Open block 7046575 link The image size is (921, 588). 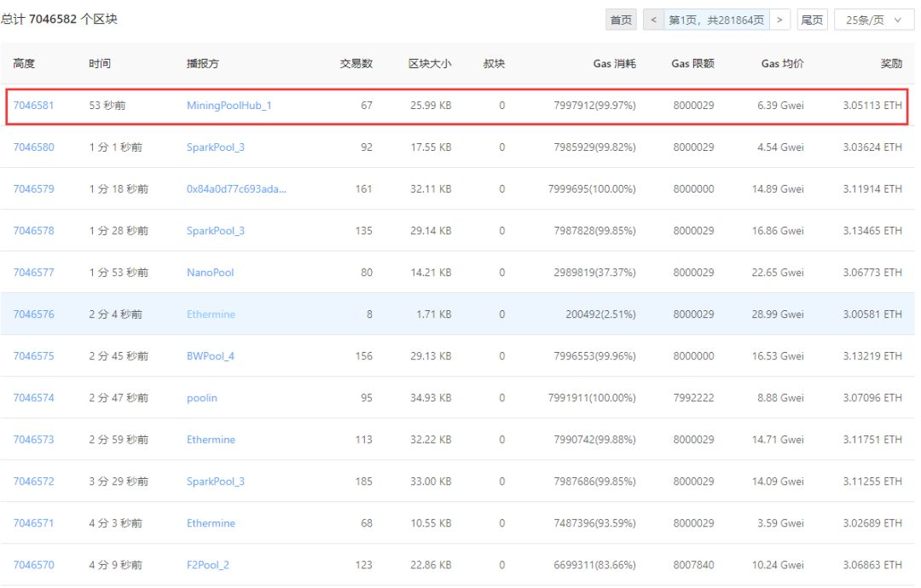[x=33, y=356]
